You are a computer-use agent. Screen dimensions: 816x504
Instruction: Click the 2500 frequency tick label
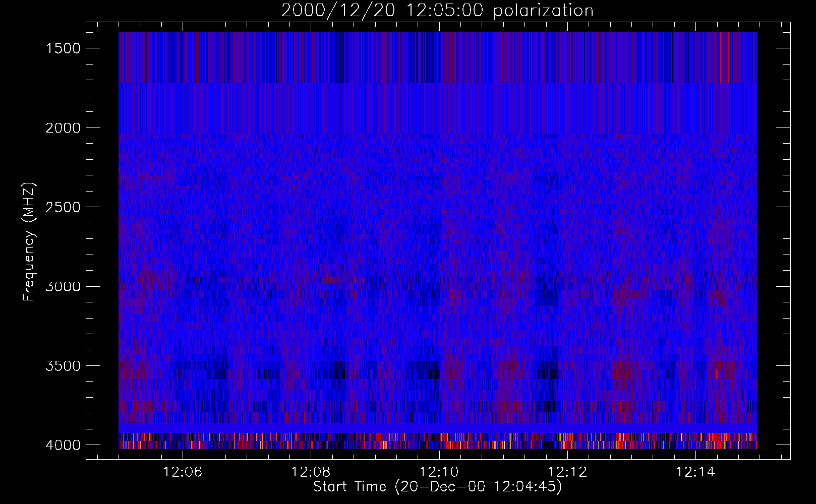click(x=63, y=207)
